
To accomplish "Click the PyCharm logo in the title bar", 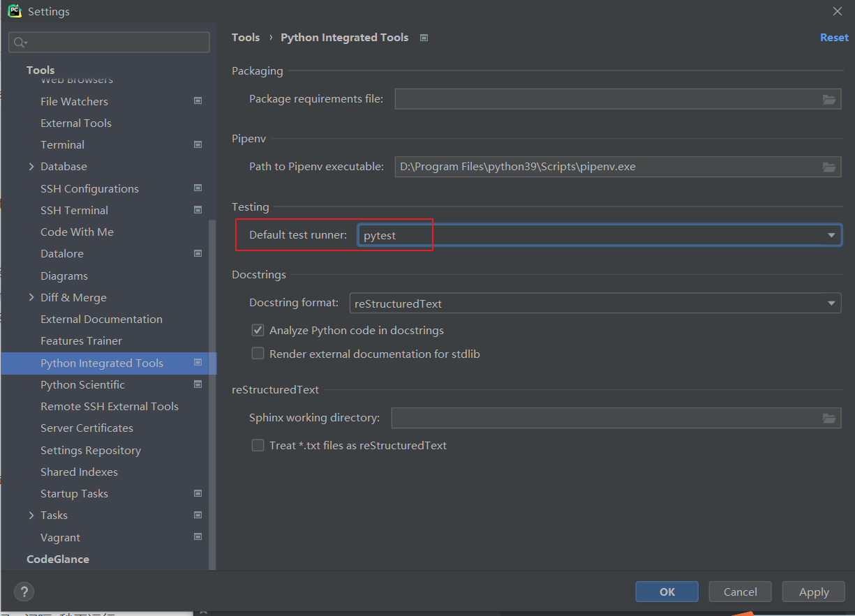I will [x=15, y=11].
